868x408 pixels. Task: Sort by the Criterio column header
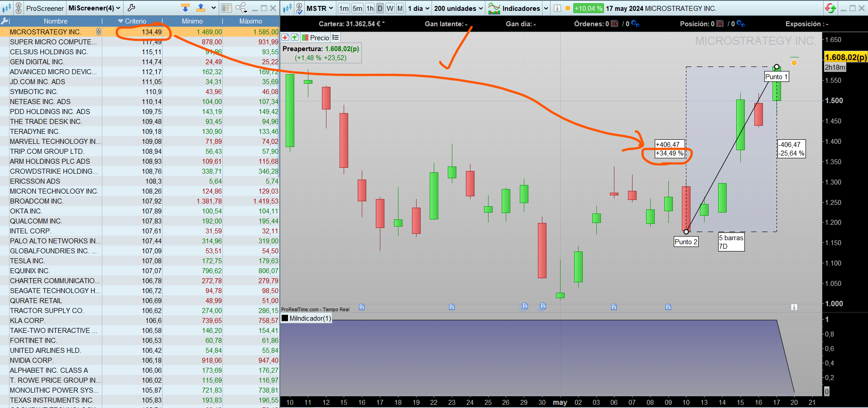(x=132, y=21)
